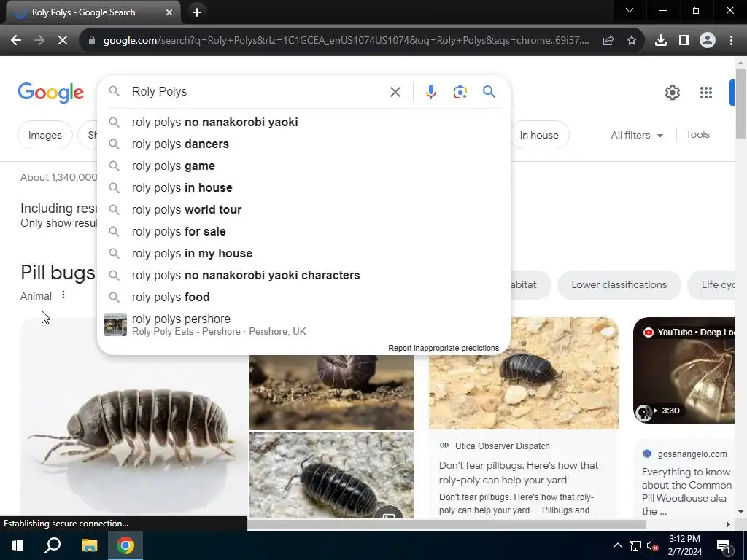Open the Utica Observer Dispatch pillbug image
The height and width of the screenshot is (560, 747).
(524, 373)
